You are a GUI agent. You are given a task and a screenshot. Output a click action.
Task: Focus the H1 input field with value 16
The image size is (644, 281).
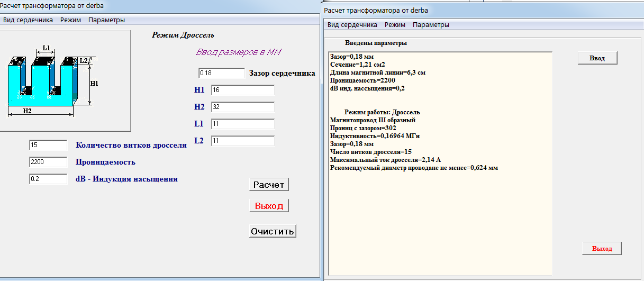[243, 90]
